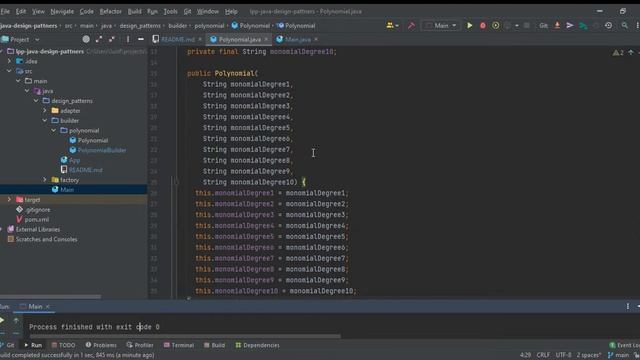The image size is (640, 360).
Task: Open the Problems tool window
Action: coord(101,345)
